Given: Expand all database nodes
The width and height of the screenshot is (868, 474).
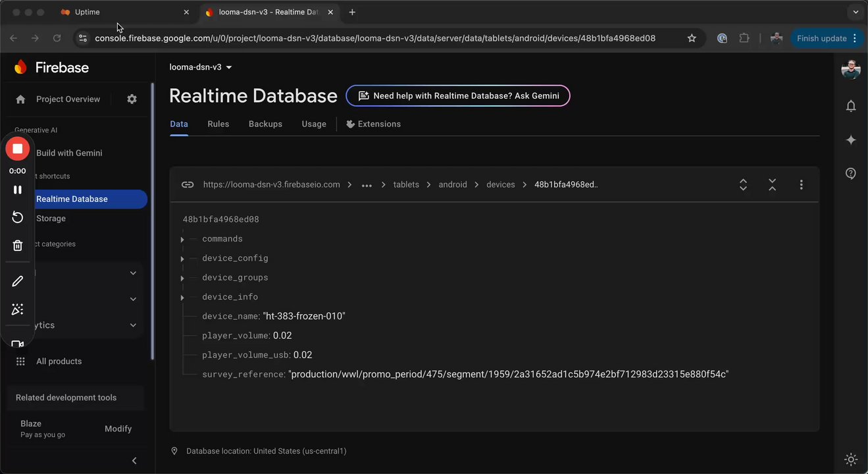Looking at the screenshot, I should (743, 185).
